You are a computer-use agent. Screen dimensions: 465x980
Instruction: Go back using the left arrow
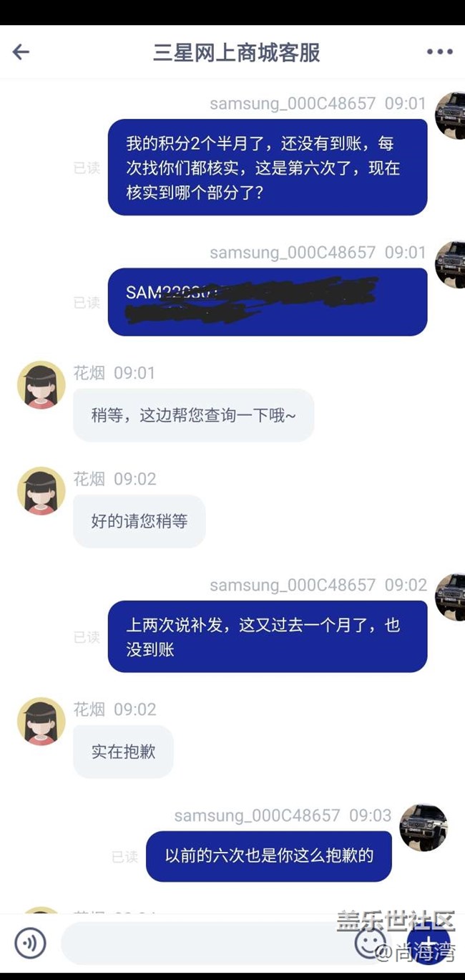(x=21, y=52)
